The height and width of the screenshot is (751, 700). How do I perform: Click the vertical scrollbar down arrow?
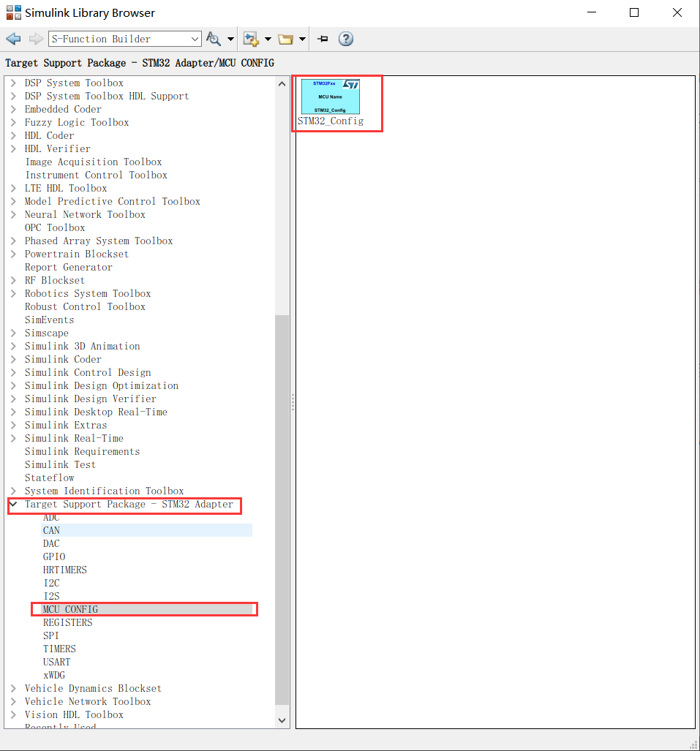click(x=282, y=720)
